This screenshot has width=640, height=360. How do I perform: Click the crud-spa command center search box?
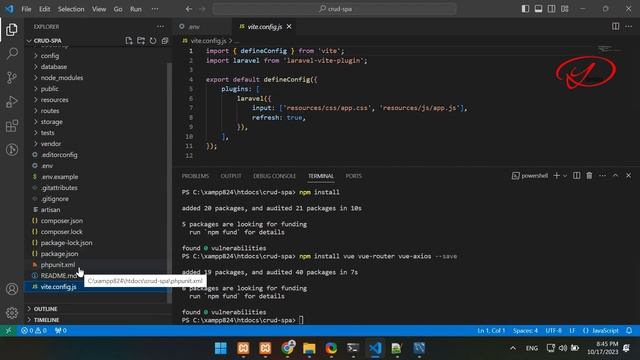coord(334,9)
